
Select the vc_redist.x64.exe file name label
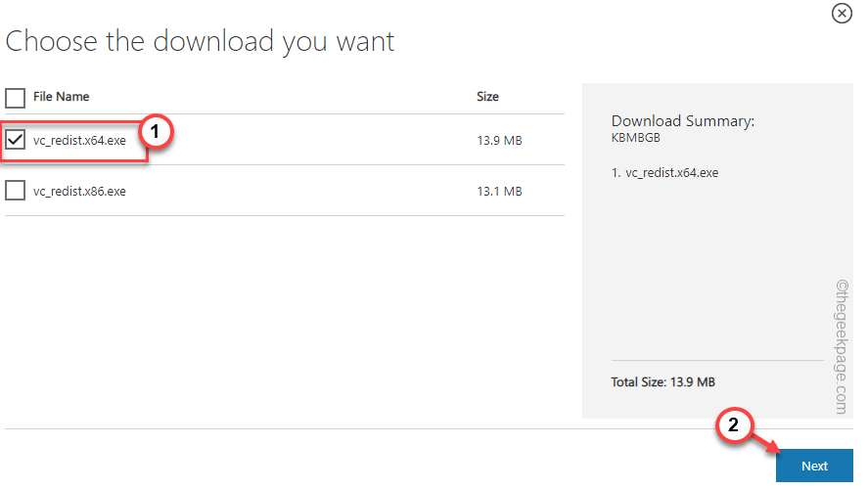point(79,141)
